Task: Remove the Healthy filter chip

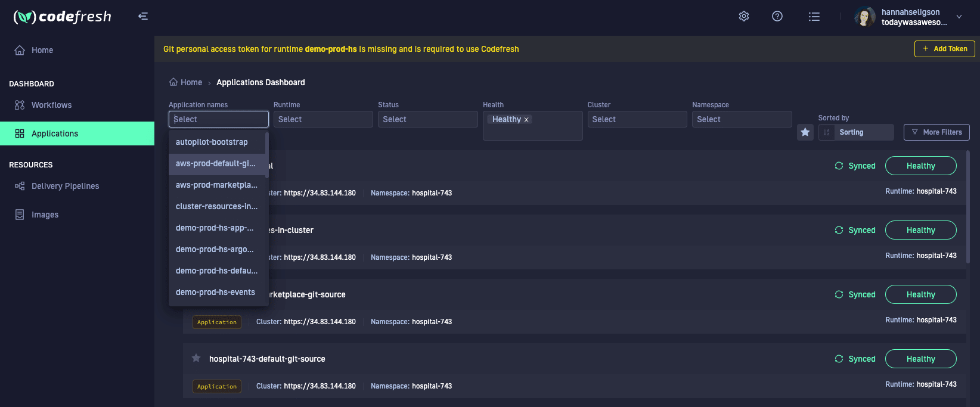Action: coord(526,120)
